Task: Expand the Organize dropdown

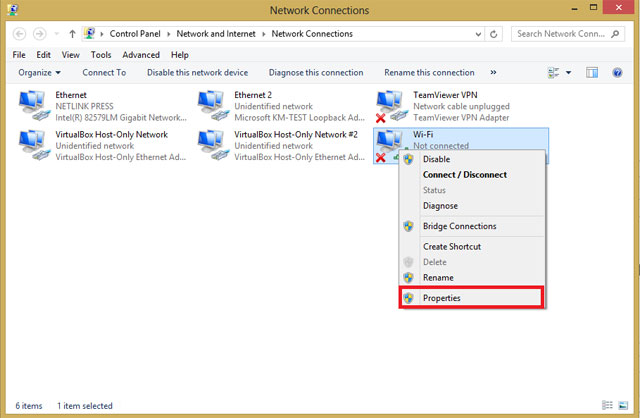Action: [39, 73]
